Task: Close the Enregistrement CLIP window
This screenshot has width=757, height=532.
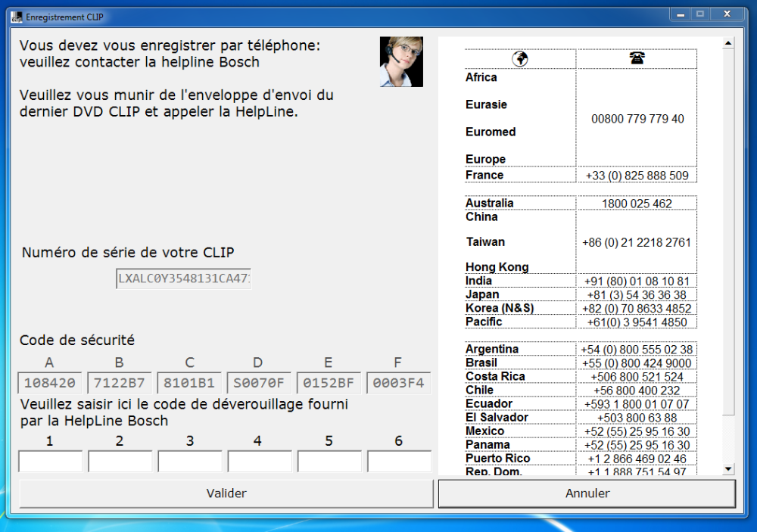Action: click(727, 14)
